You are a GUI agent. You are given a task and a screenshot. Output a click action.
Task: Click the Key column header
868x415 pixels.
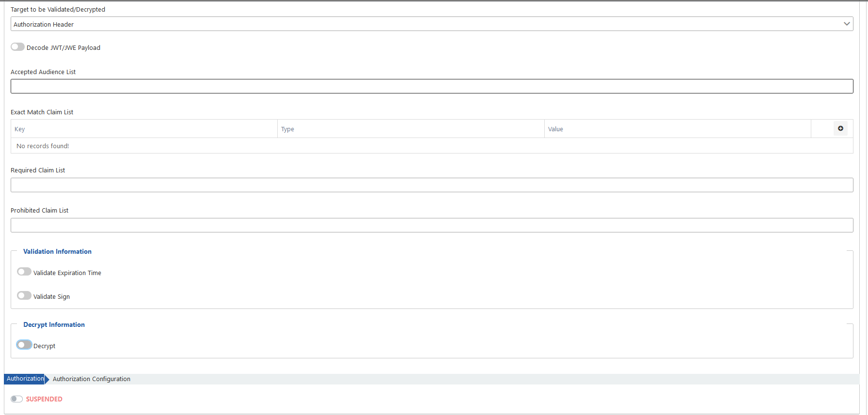coord(144,129)
